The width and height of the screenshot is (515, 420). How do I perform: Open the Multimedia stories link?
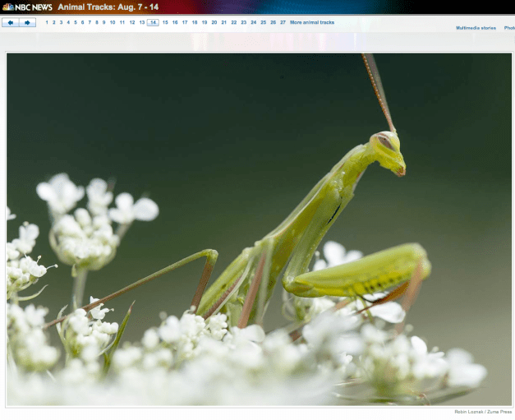[476, 28]
